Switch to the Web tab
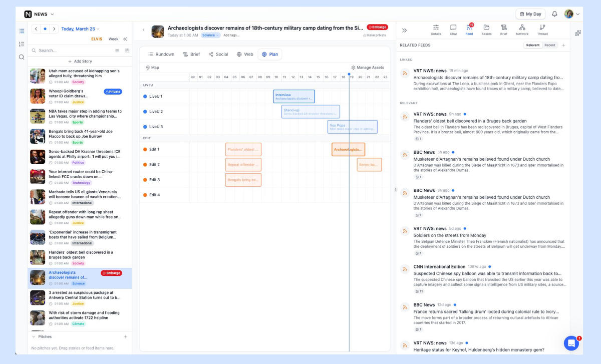The image size is (601, 364). 245,54
